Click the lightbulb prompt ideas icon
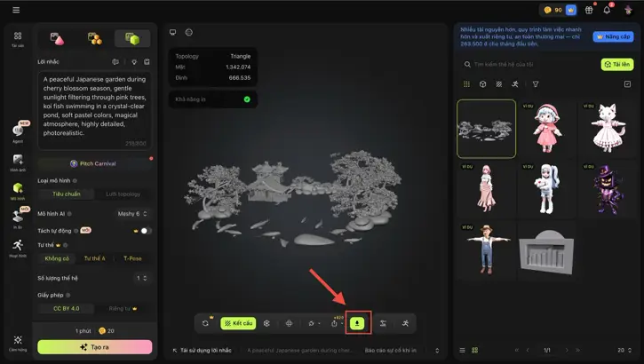The width and height of the screenshot is (644, 364). coord(134,61)
